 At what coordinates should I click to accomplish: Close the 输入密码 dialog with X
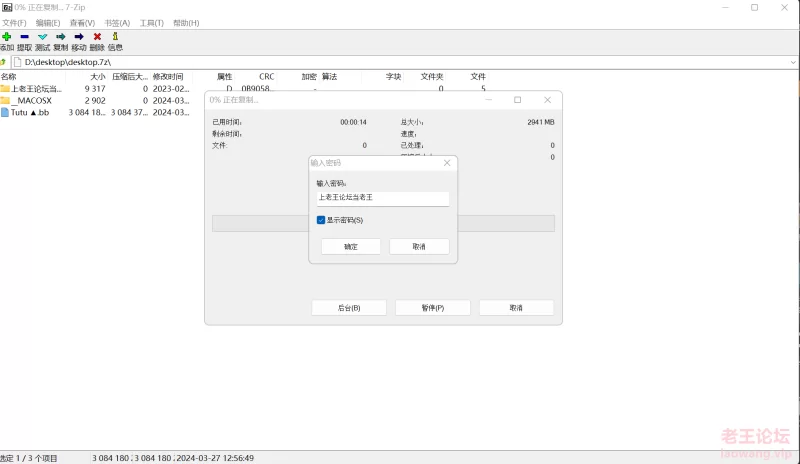(x=447, y=163)
